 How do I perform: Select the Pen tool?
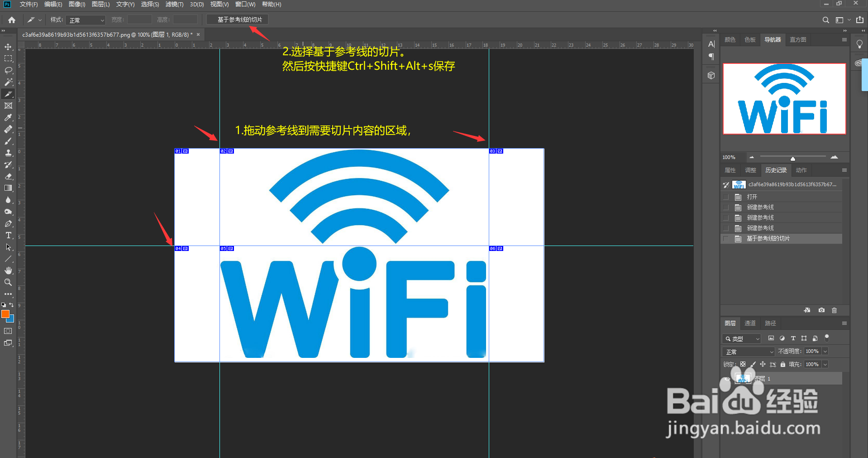[x=8, y=223]
